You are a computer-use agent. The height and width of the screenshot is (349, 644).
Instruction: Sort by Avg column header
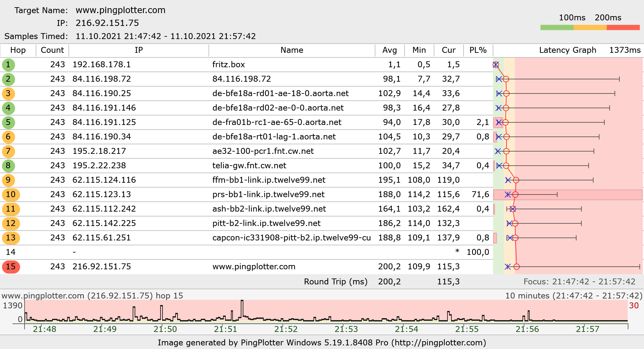[390, 50]
